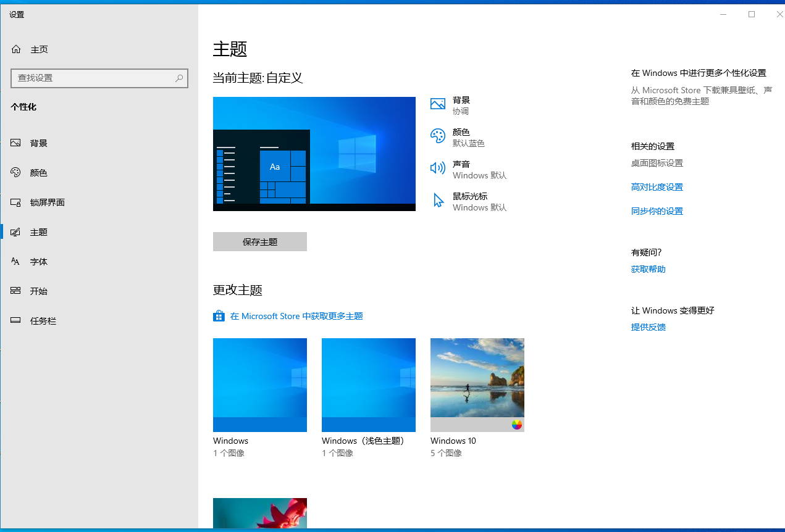Click the Color (颜色) palette icon beside preview
The image size is (785, 532).
coord(437,136)
